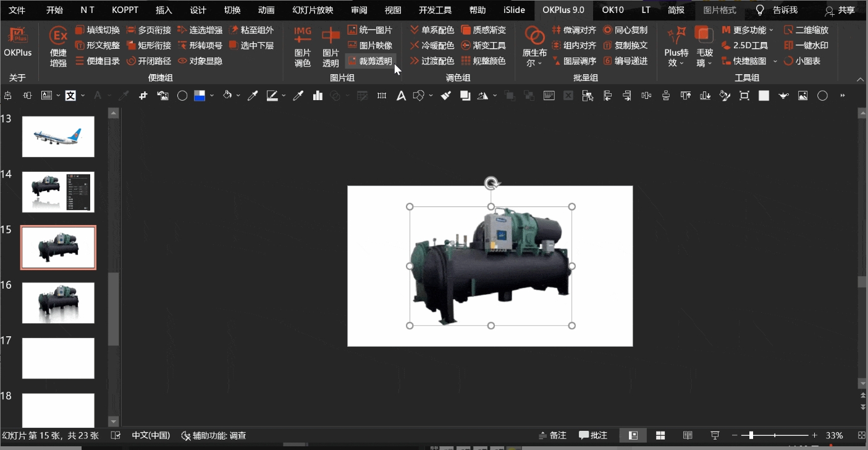This screenshot has width=868, height=450.
Task: Click the 同心复制 concentric copy icon
Action: click(625, 30)
